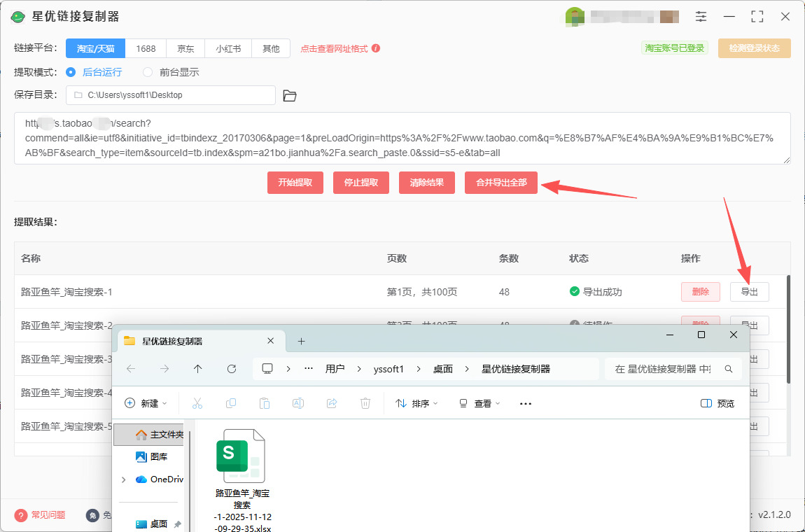805x532 pixels.
Task: Switch to 其他 platform tab
Action: [271, 48]
